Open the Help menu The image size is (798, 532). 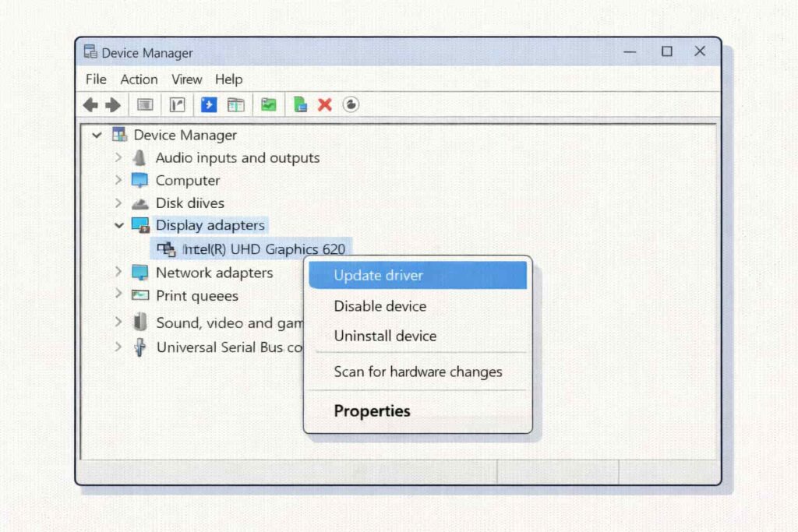coord(228,79)
